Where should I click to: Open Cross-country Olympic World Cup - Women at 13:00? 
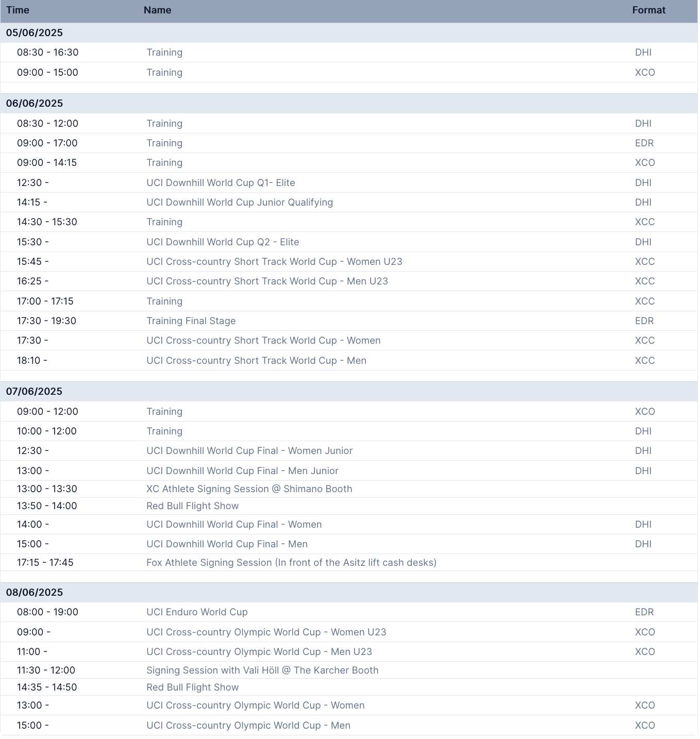point(255,706)
